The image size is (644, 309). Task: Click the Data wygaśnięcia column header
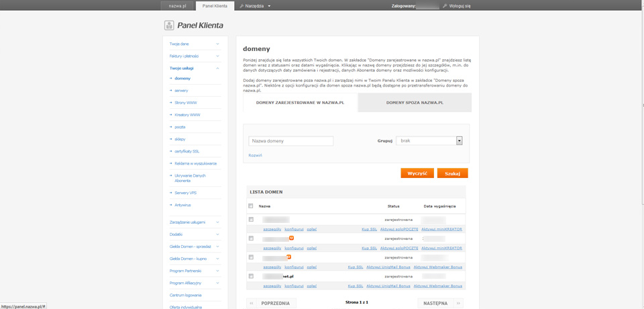pos(439,206)
